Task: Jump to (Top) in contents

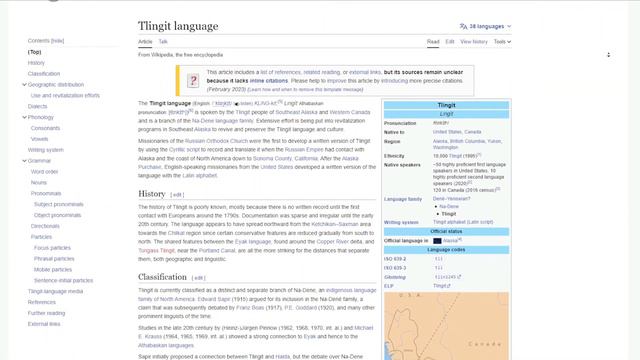Action: pos(34,52)
